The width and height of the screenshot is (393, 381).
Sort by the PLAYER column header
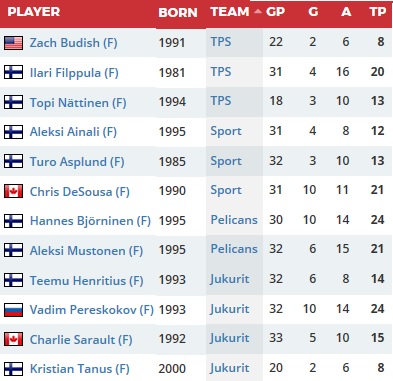point(34,12)
